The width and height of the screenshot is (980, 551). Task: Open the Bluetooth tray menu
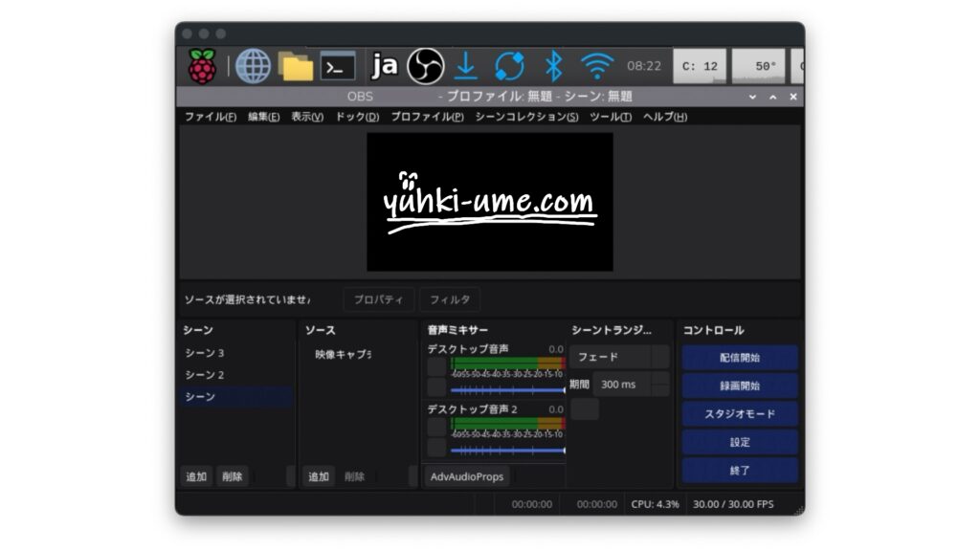pyautogui.click(x=553, y=66)
